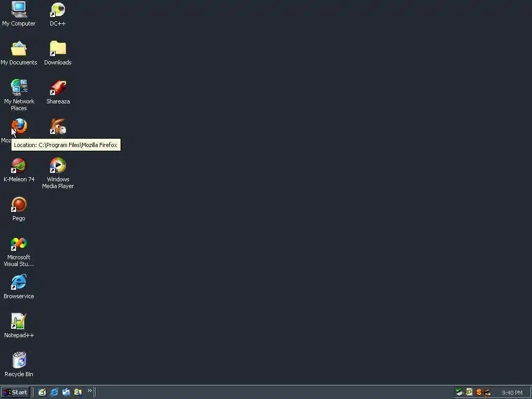Click the red S tray icon
The image size is (532, 399).
tap(478, 392)
